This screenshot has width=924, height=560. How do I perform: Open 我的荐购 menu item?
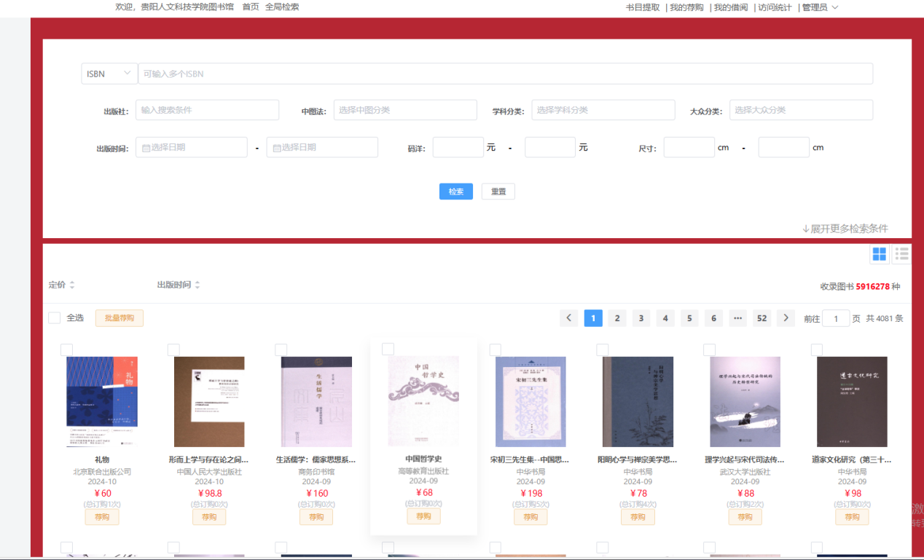(x=686, y=7)
